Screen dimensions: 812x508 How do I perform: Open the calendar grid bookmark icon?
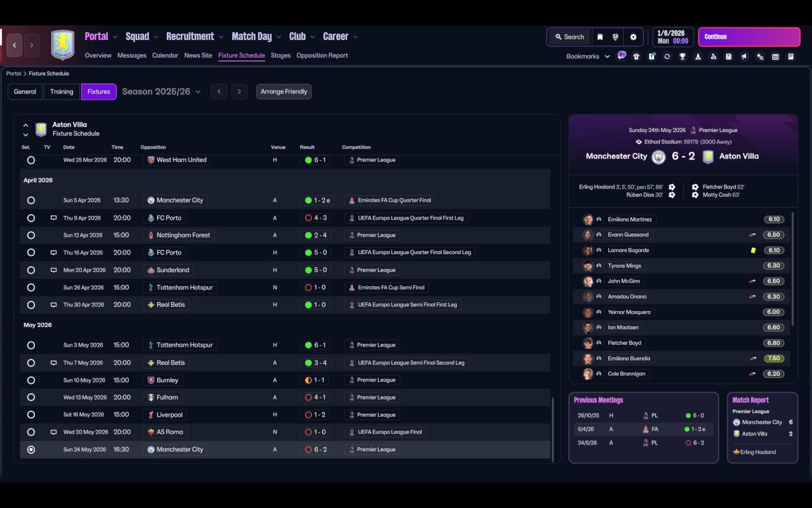(x=775, y=57)
